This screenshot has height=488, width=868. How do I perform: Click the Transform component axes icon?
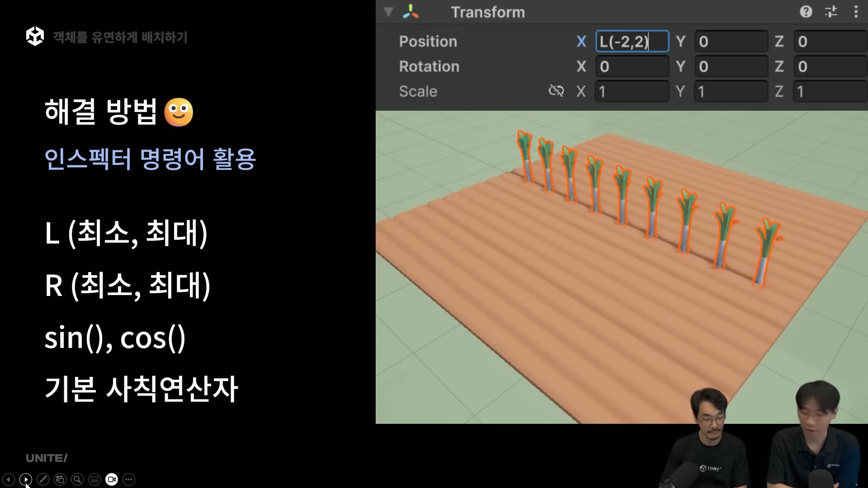pos(410,12)
